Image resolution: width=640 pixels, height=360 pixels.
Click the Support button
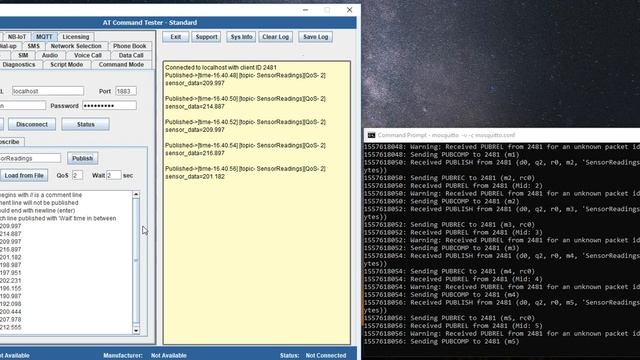click(206, 37)
